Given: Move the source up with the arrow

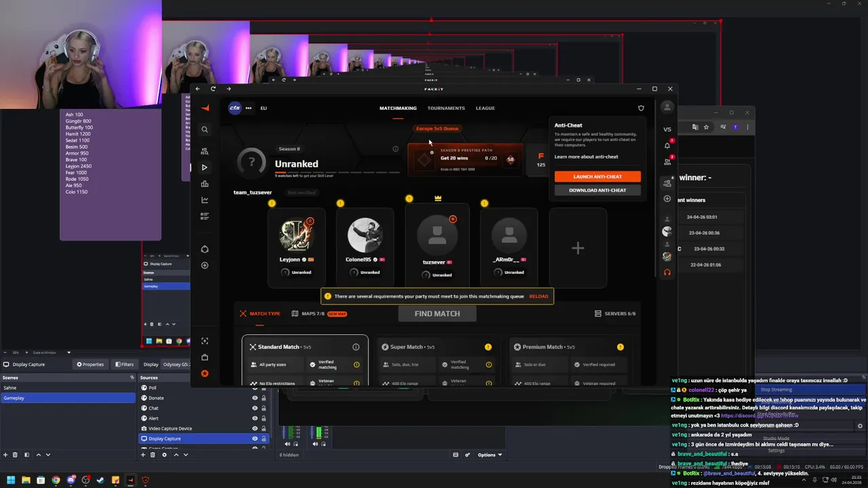Looking at the screenshot, I should 175,455.
